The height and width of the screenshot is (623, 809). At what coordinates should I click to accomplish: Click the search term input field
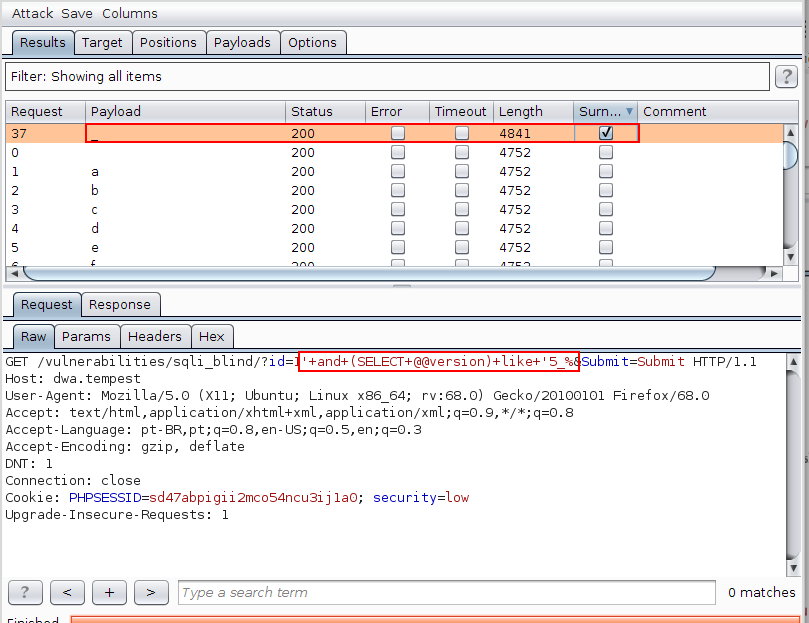click(x=446, y=592)
